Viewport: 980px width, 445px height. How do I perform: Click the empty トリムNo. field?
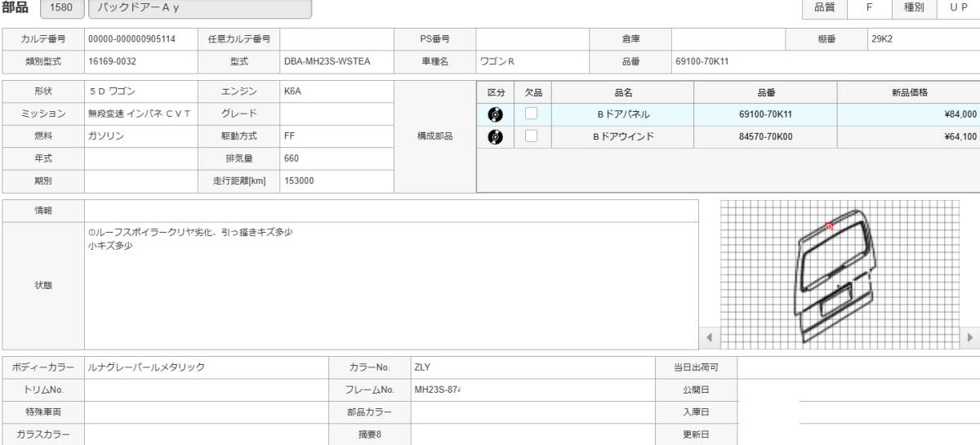[x=206, y=389]
